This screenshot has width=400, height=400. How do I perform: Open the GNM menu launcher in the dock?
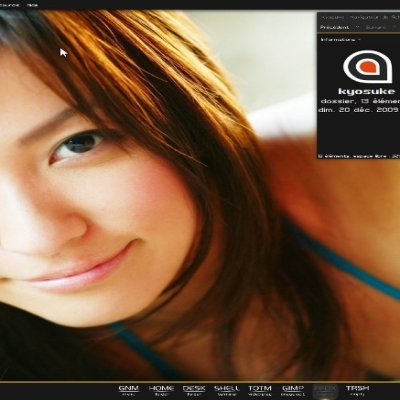point(129,390)
